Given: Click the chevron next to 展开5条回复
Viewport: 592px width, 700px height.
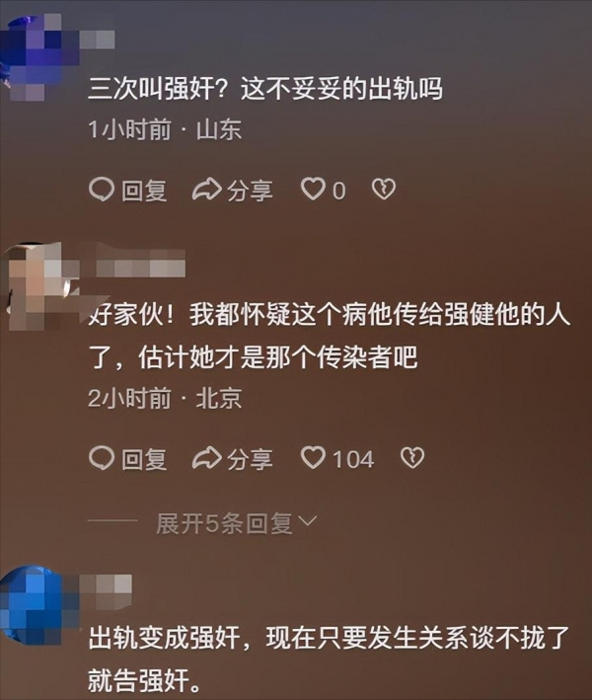Looking at the screenshot, I should 308,521.
